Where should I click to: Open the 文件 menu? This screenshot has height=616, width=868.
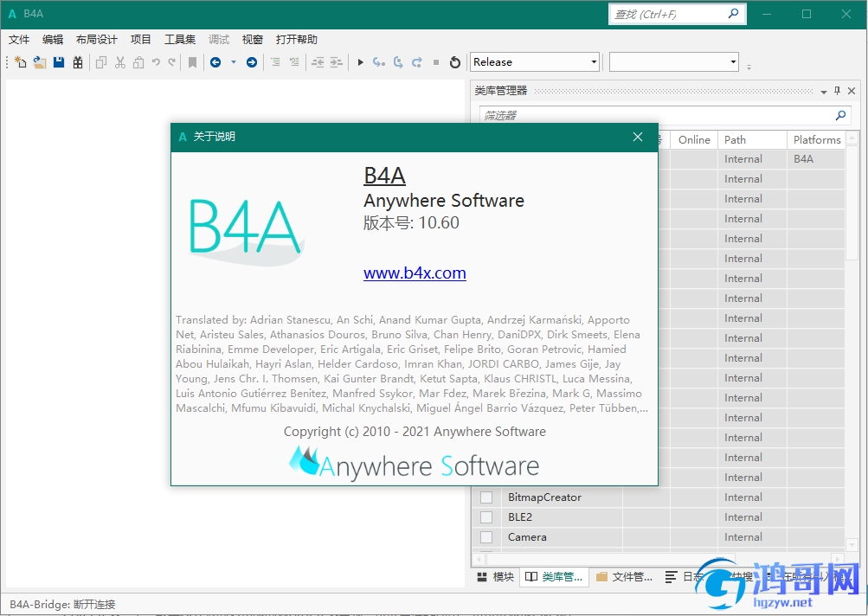(19, 39)
